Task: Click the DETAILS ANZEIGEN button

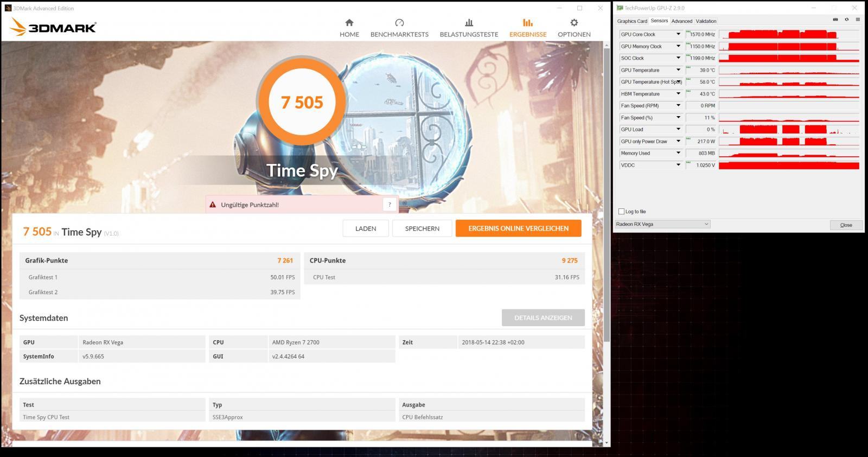Action: [543, 318]
